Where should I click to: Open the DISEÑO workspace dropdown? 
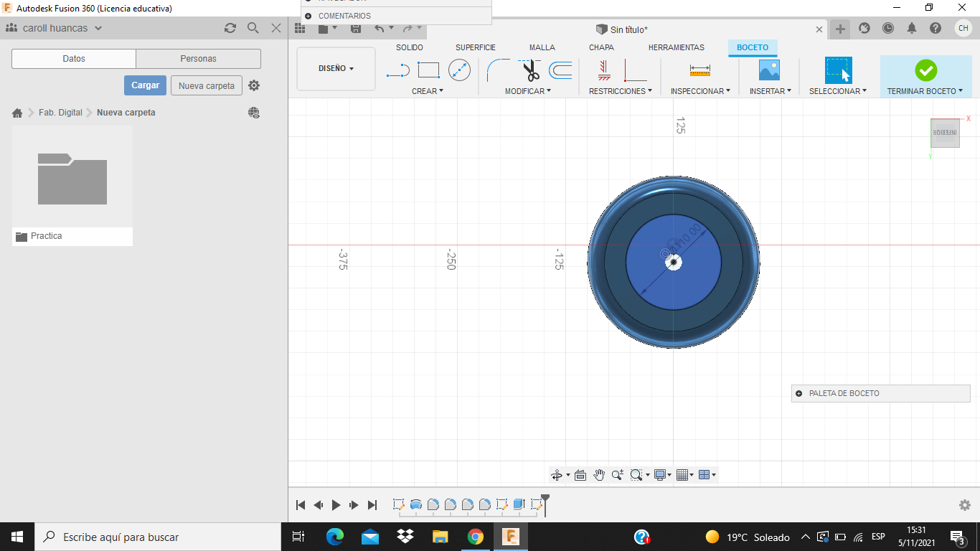point(336,69)
